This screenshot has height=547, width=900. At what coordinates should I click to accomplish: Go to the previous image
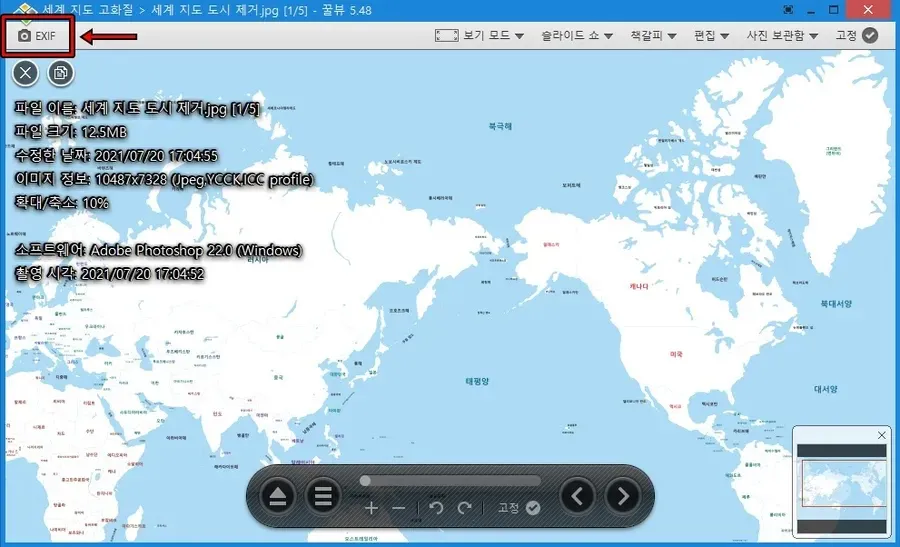(577, 496)
